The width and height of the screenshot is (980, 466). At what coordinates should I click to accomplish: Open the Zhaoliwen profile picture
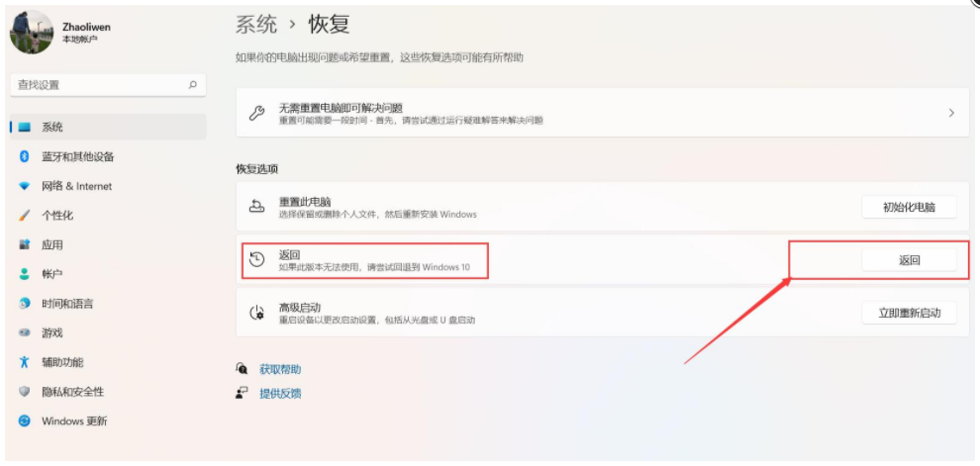click(32, 32)
